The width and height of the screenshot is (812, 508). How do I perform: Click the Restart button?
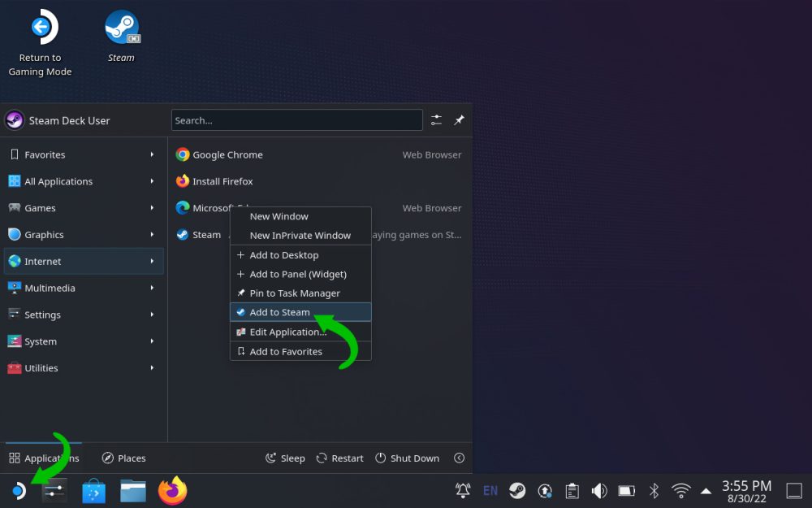click(340, 458)
